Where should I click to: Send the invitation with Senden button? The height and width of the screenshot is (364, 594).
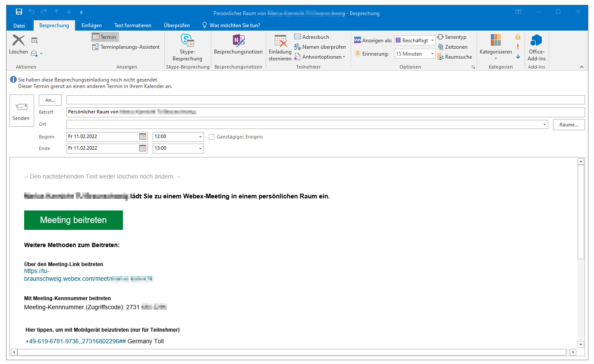pos(22,111)
